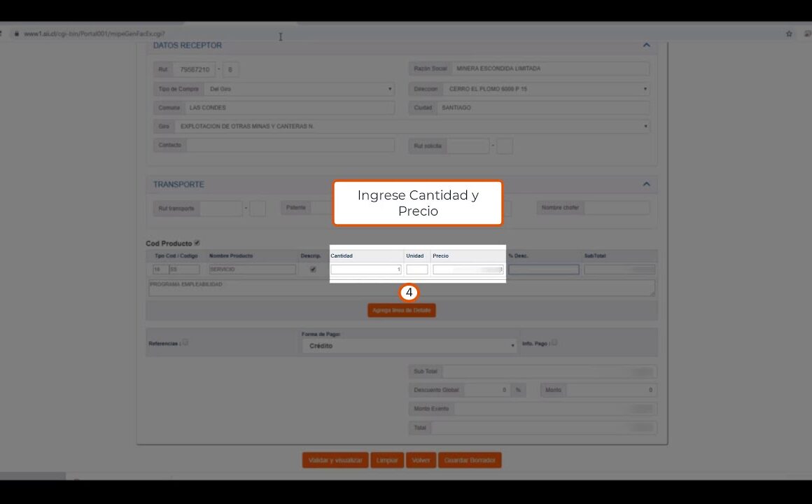Bookmark this page with the star icon
Screen dimensions: 812x504
tap(789, 34)
